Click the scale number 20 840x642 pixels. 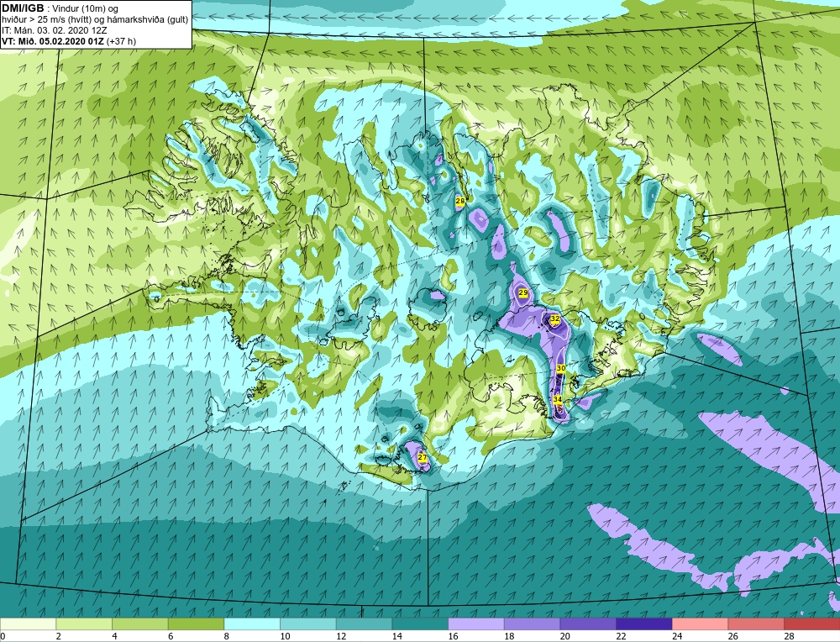tap(564, 636)
